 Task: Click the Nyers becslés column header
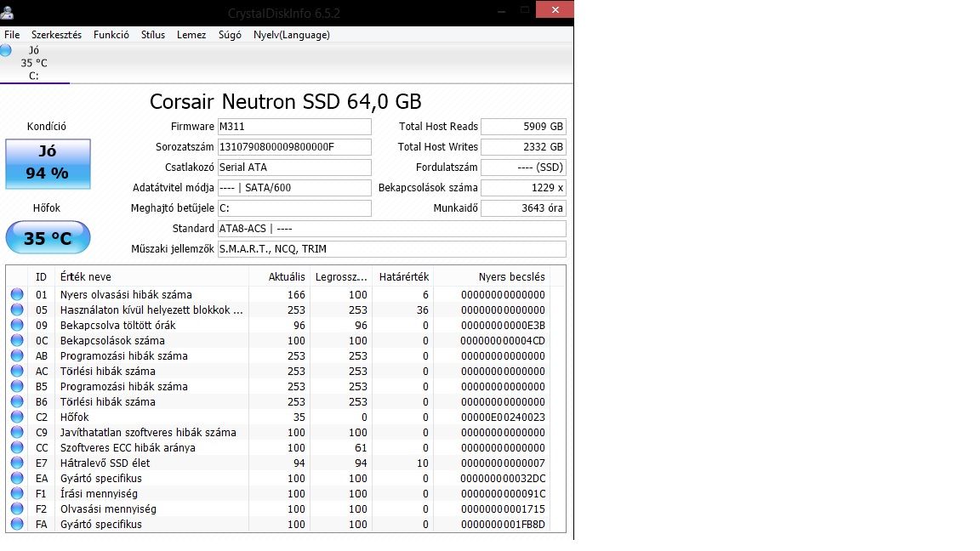pos(492,276)
